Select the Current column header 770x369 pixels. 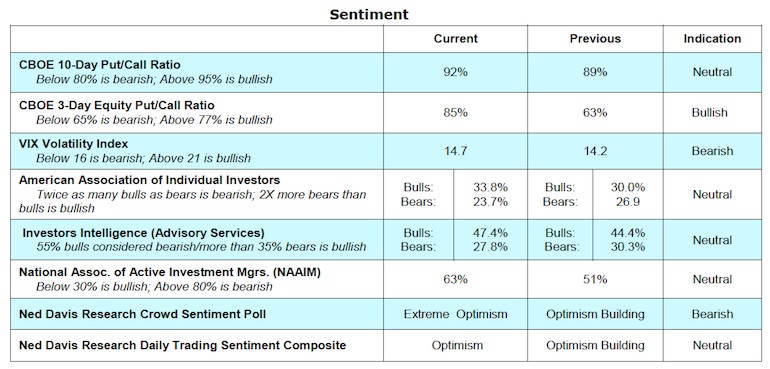(455, 39)
